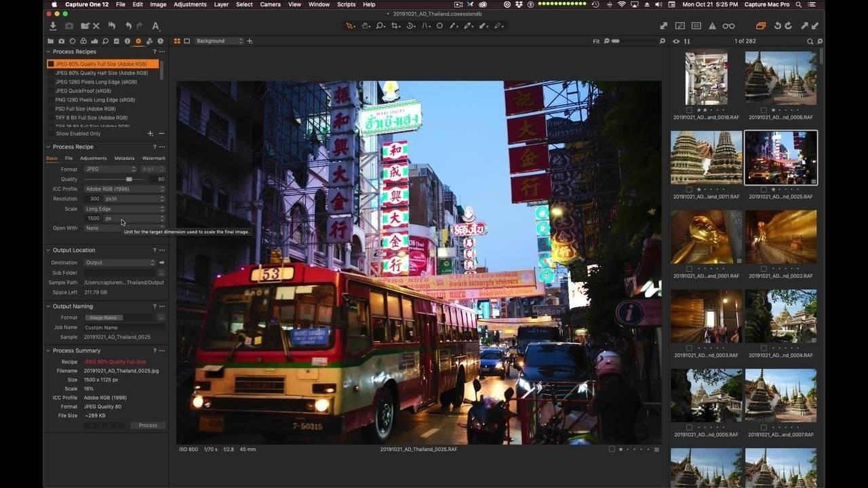This screenshot has height=488, width=868.
Task: Click the Capture camera icon in main toolbar
Action: pyautogui.click(x=69, y=26)
